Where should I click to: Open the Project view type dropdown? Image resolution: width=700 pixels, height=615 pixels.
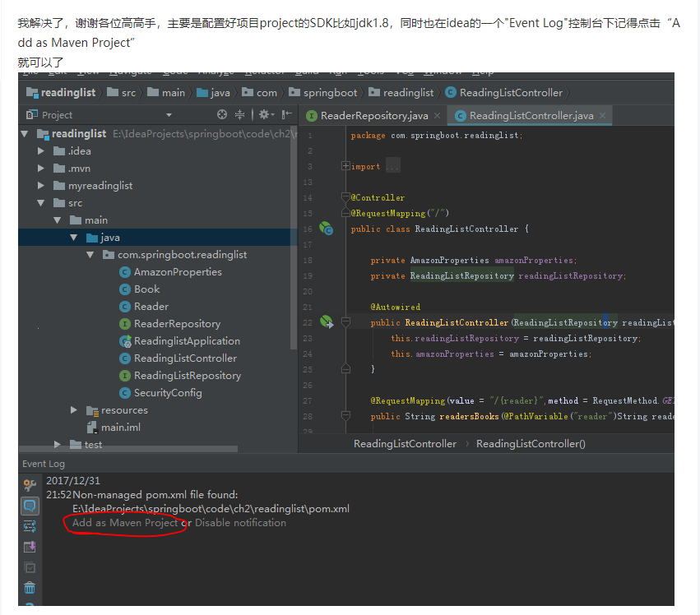pyautogui.click(x=169, y=115)
